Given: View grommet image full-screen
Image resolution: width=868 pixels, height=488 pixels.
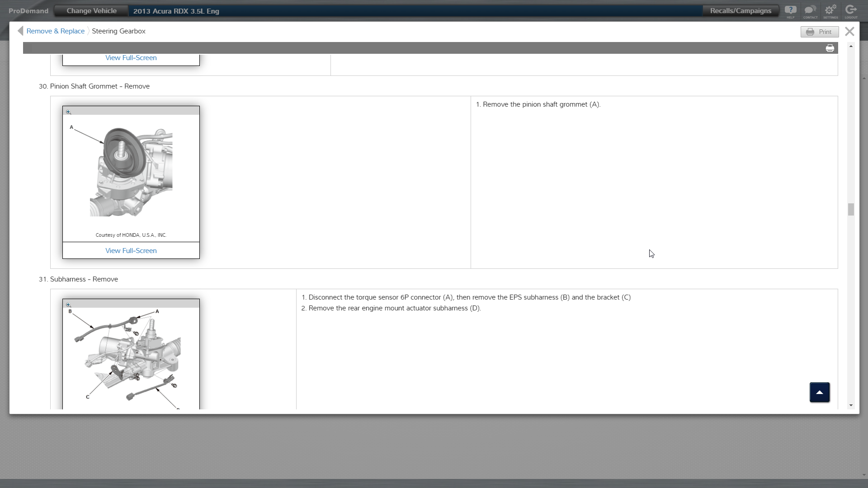Looking at the screenshot, I should (x=131, y=251).
